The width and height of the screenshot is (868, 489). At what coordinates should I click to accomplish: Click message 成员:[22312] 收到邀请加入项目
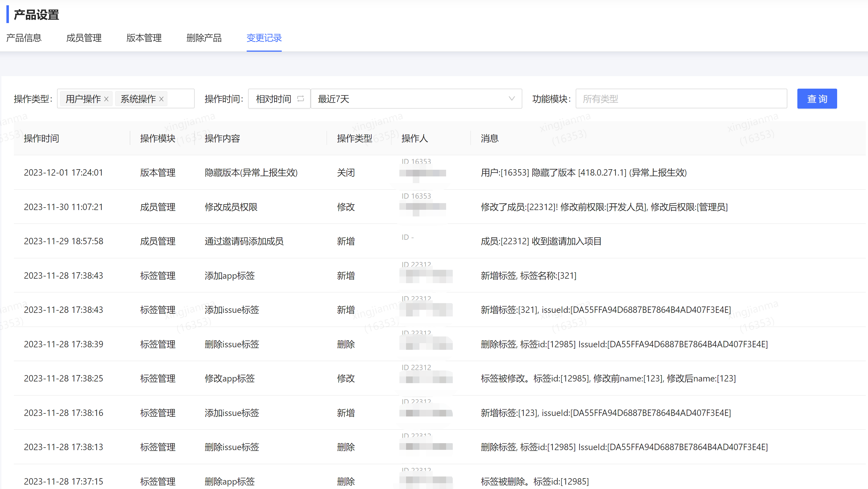pyautogui.click(x=541, y=241)
